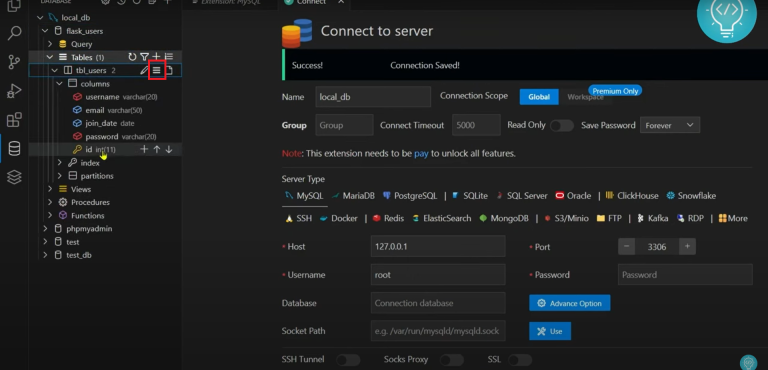768x370 pixels.
Task: Open Source Control in activity bar
Action: pyautogui.click(x=14, y=62)
